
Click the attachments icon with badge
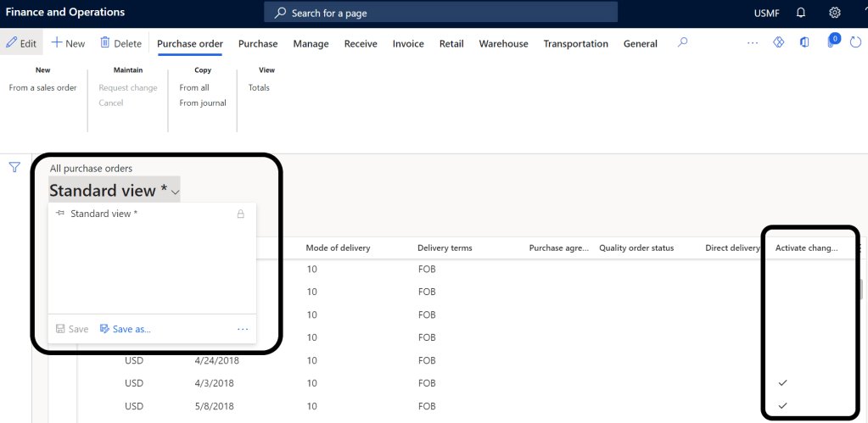(x=832, y=42)
